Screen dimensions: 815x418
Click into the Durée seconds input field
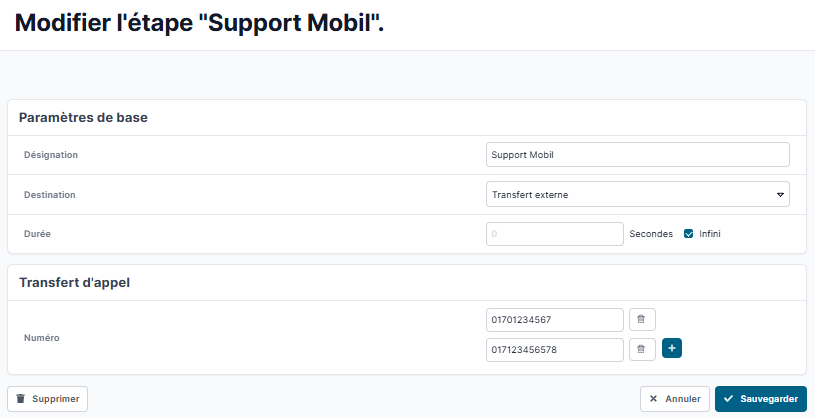[x=555, y=234]
